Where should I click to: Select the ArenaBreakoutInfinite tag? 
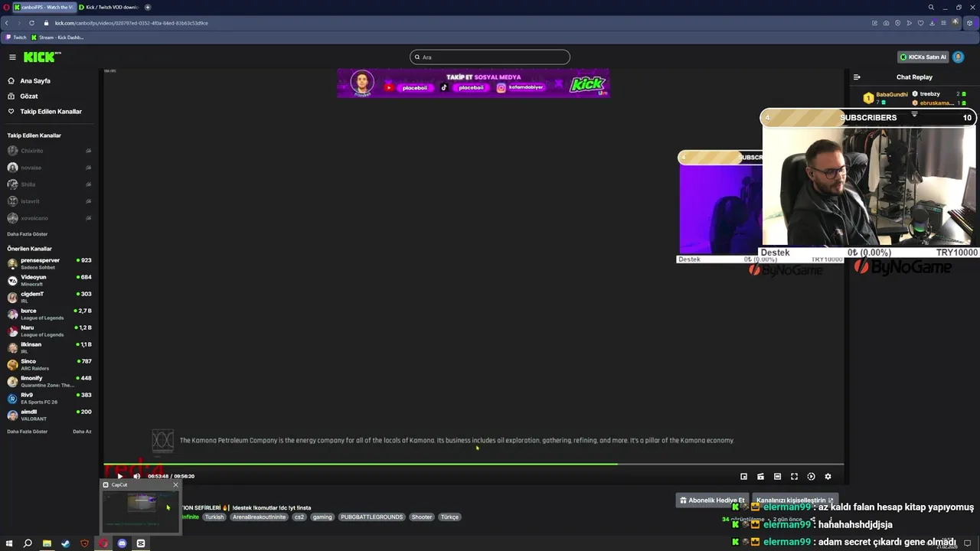(259, 517)
